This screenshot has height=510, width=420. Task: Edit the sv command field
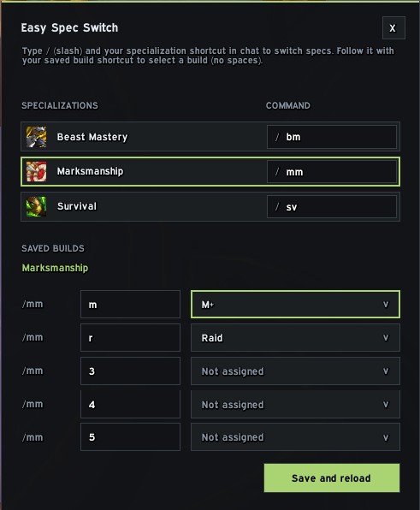click(332, 206)
